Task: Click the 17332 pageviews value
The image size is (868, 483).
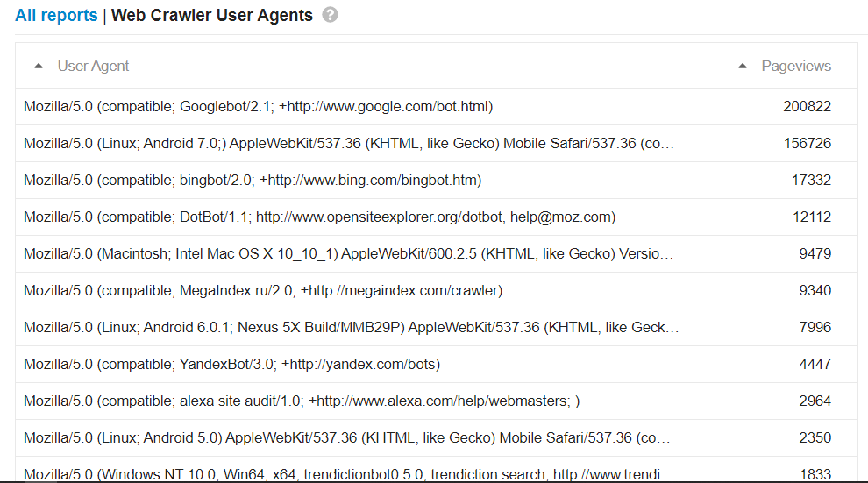Action: [x=811, y=180]
